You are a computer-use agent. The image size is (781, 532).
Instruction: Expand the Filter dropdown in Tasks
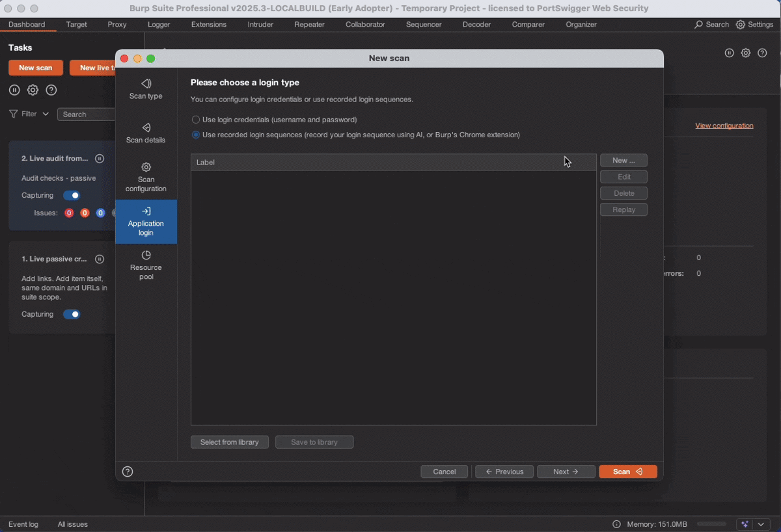coord(29,114)
